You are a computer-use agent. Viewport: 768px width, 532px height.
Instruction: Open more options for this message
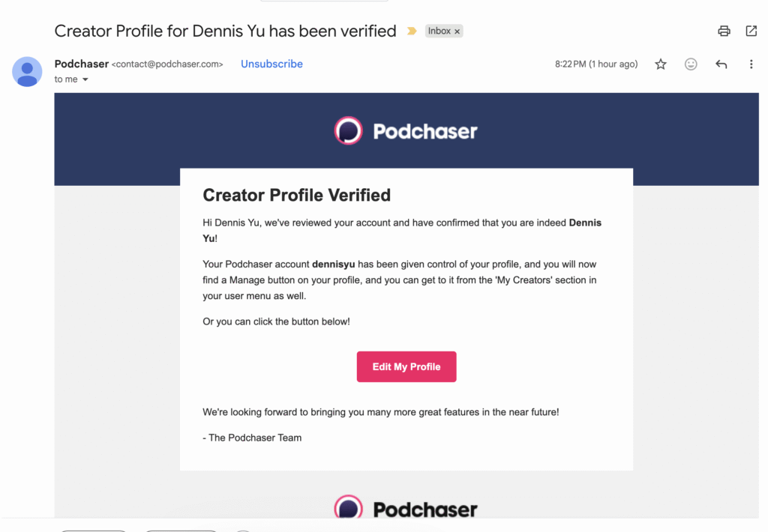(751, 64)
